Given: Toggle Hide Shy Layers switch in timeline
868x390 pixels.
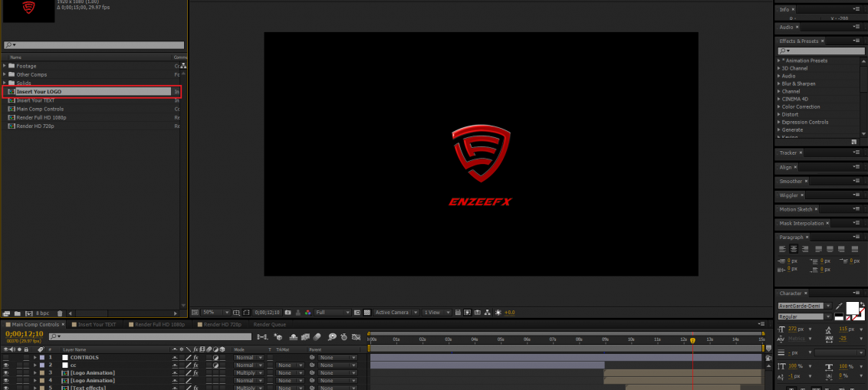Looking at the screenshot, I should point(293,337).
